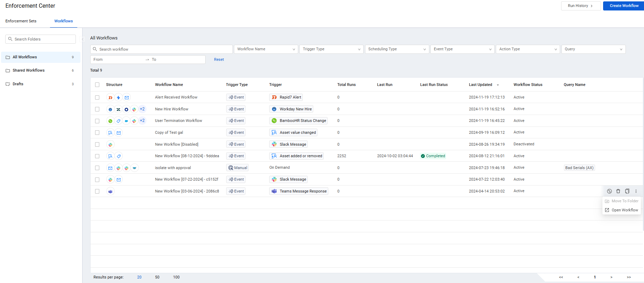Check the 9dddea workflow row checkbox
This screenshot has width=644, height=283.
[x=97, y=156]
